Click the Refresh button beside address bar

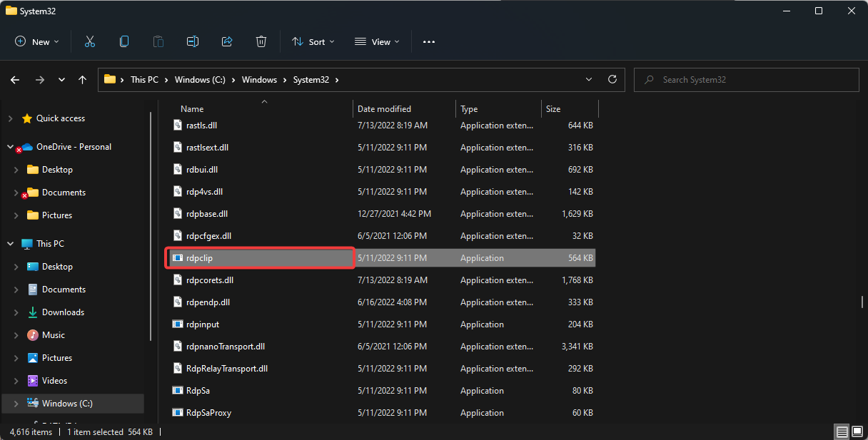point(612,80)
